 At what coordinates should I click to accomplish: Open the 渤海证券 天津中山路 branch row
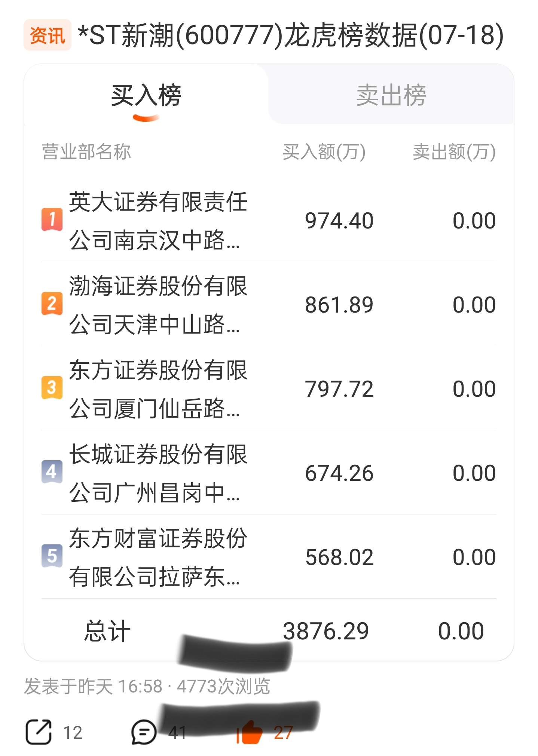(269, 304)
